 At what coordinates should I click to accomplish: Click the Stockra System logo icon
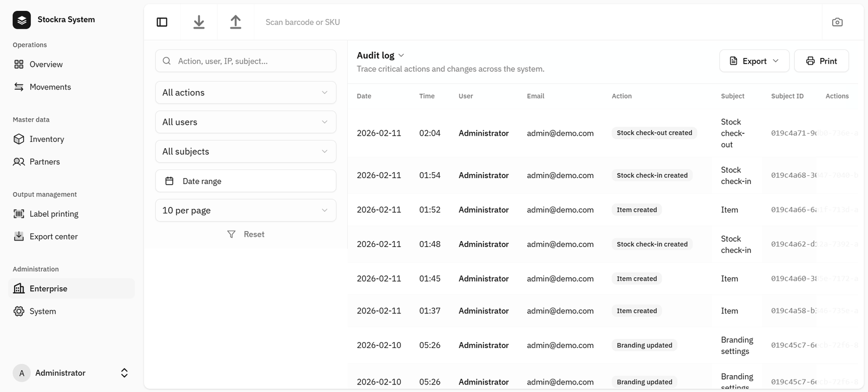pyautogui.click(x=22, y=20)
